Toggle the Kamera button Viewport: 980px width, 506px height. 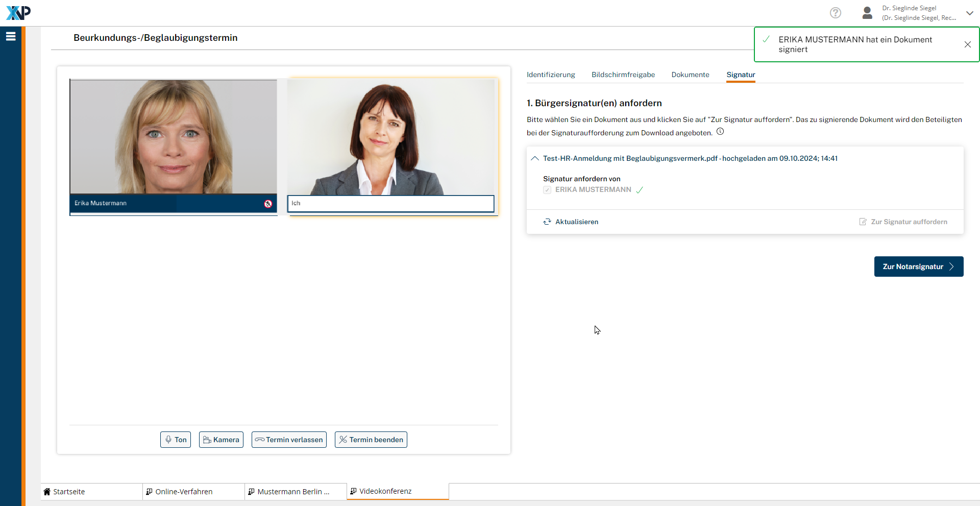click(x=221, y=440)
